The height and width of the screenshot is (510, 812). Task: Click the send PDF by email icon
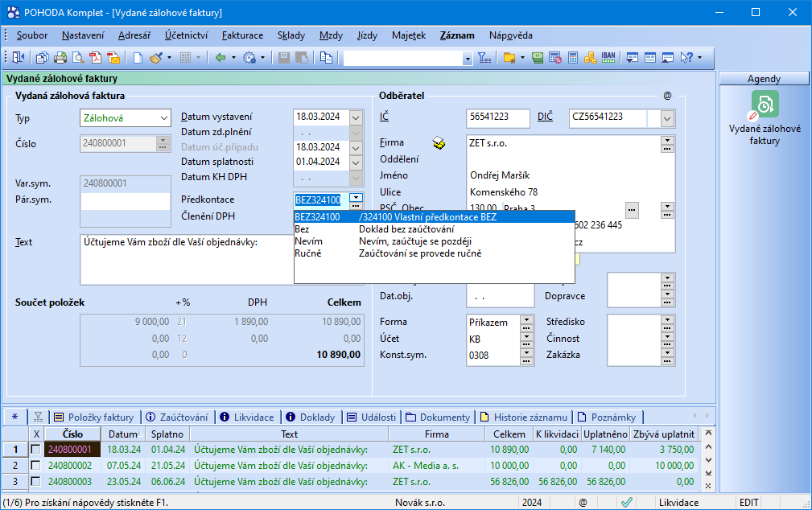(113, 57)
